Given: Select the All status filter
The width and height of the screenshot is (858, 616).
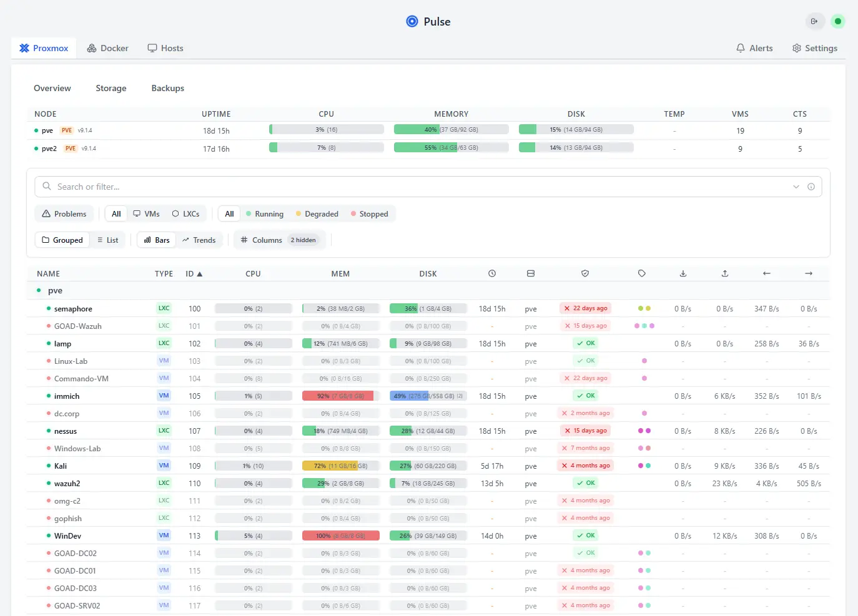Looking at the screenshot, I should click(229, 214).
